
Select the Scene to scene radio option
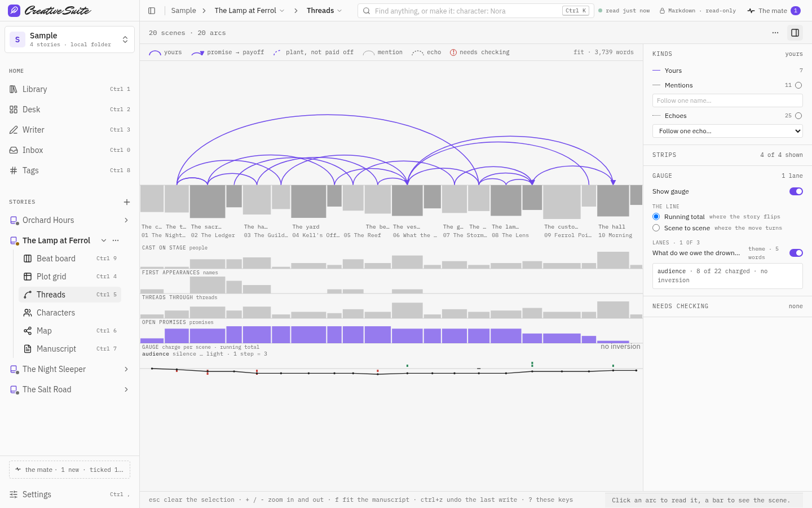pos(656,228)
